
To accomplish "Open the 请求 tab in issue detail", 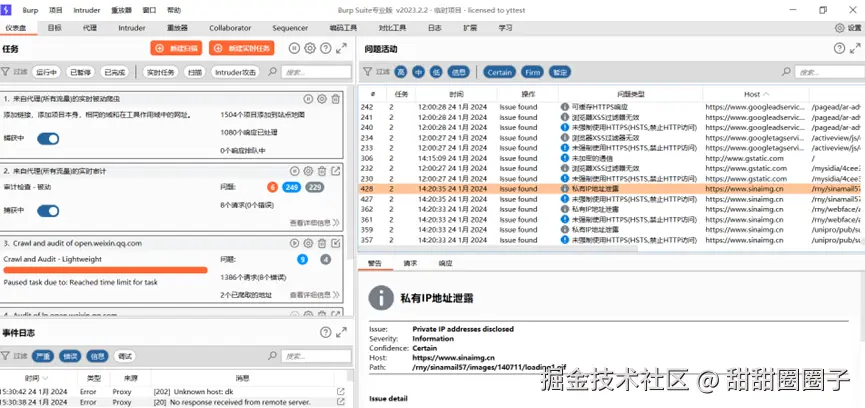I will tap(410, 264).
